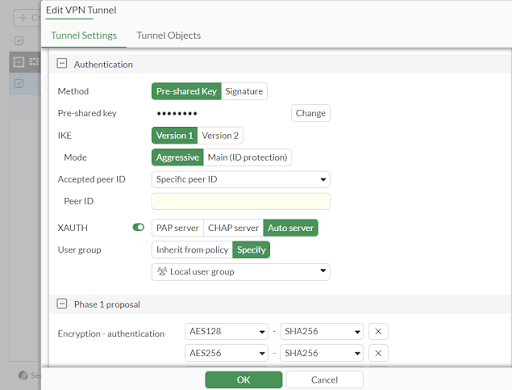Image resolution: width=512 pixels, height=390 pixels.
Task: Choose Inherit from policy user group
Action: [192, 250]
